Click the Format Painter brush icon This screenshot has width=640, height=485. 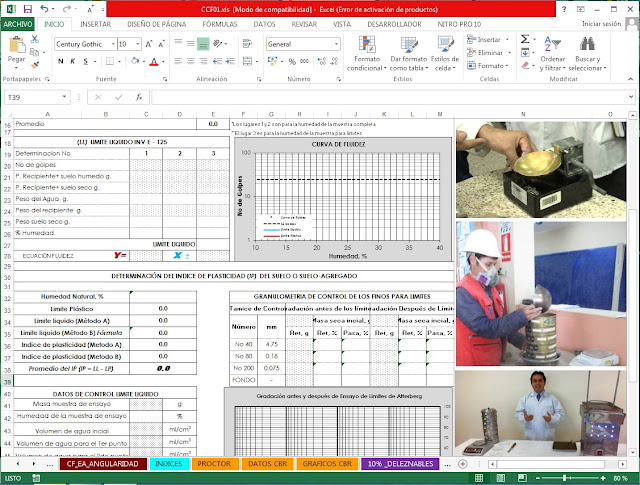(x=35, y=65)
